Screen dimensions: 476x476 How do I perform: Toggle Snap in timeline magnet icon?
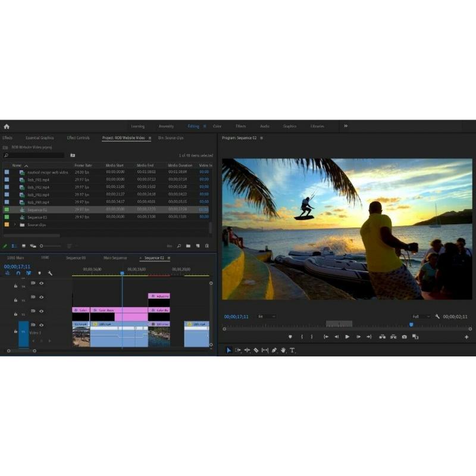(18, 273)
